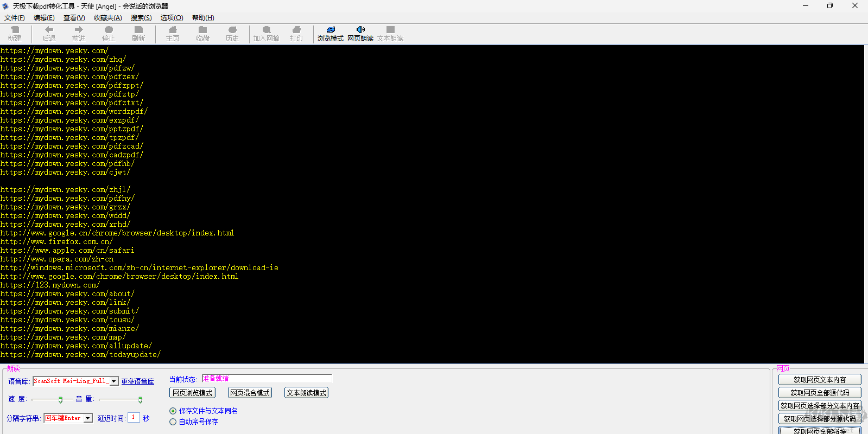The height and width of the screenshot is (434, 868).
Task: Expand the 分隔字符串 separator dropdown
Action: (x=88, y=418)
